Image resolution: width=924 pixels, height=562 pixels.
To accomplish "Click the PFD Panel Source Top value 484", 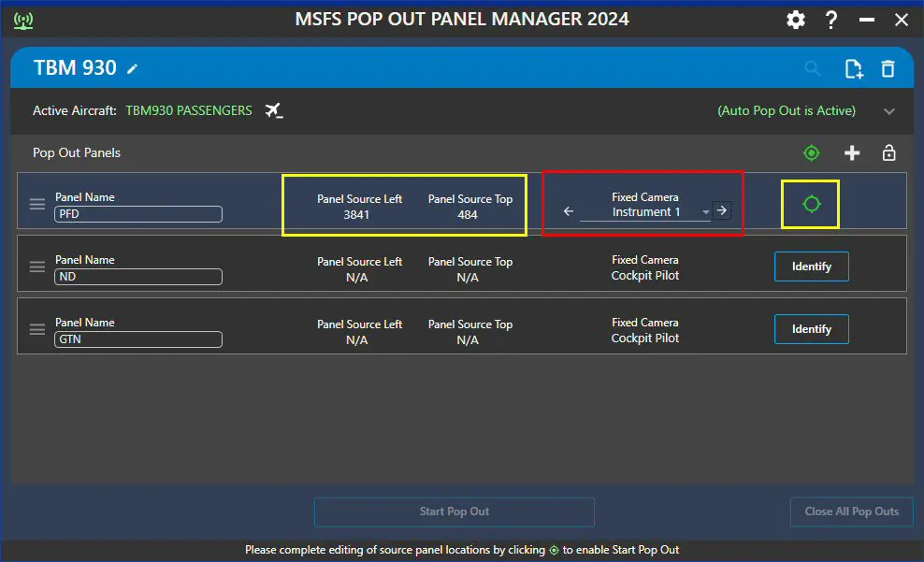I will pos(468,214).
